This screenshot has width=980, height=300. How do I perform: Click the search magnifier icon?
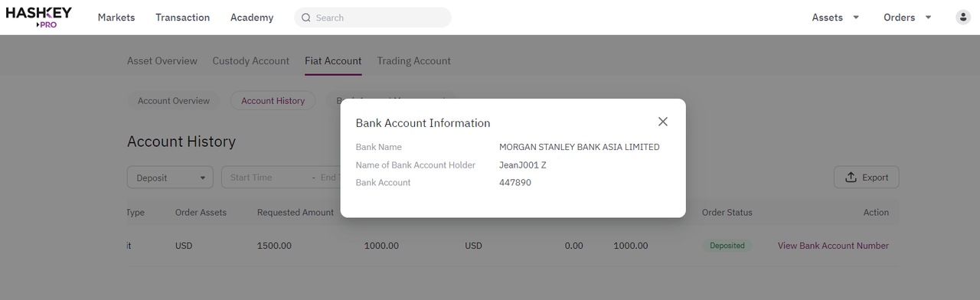pyautogui.click(x=306, y=18)
